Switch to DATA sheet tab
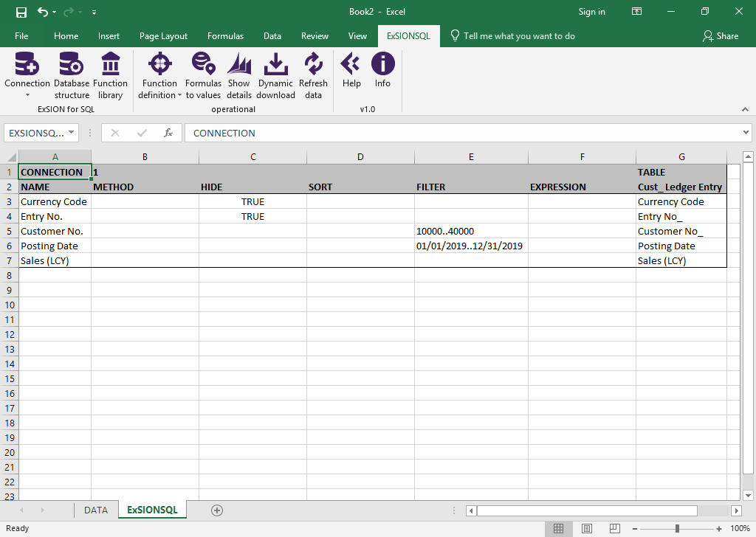The width and height of the screenshot is (756, 537). (x=96, y=510)
